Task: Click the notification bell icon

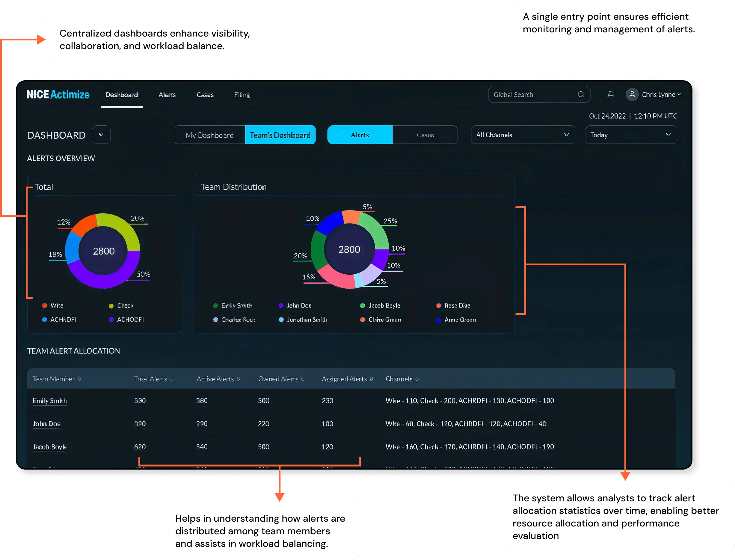Action: coord(611,94)
